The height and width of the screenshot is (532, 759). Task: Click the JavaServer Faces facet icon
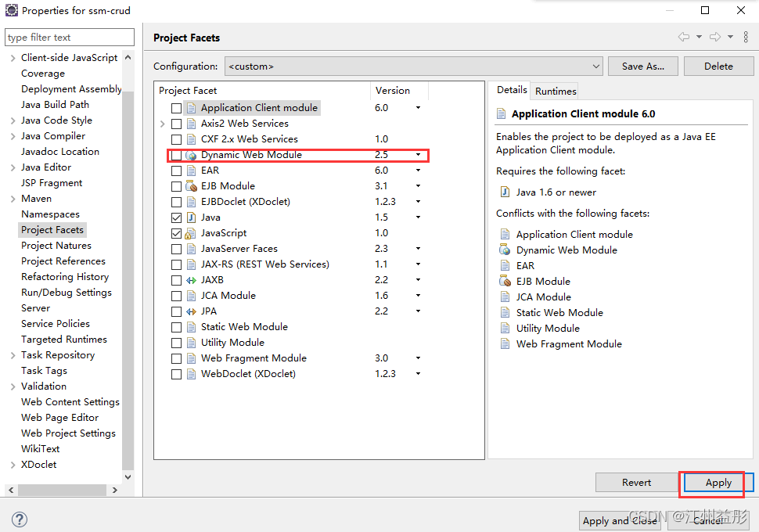coord(191,249)
